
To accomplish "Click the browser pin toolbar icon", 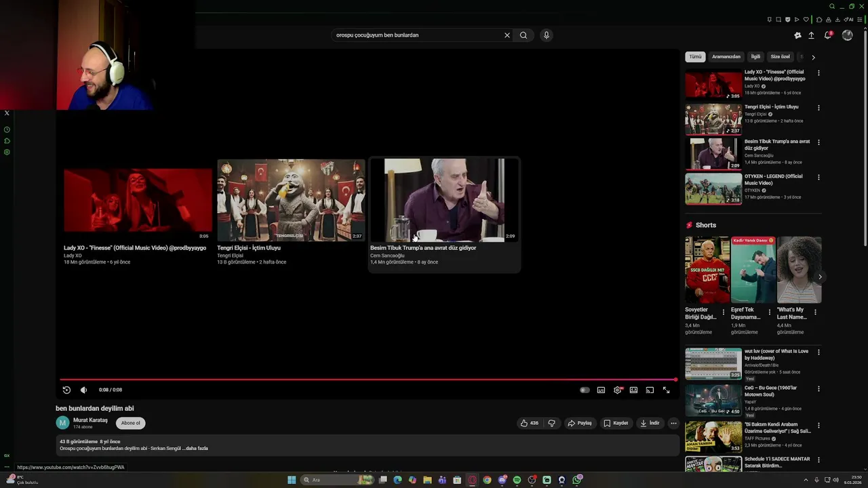I will point(770,20).
